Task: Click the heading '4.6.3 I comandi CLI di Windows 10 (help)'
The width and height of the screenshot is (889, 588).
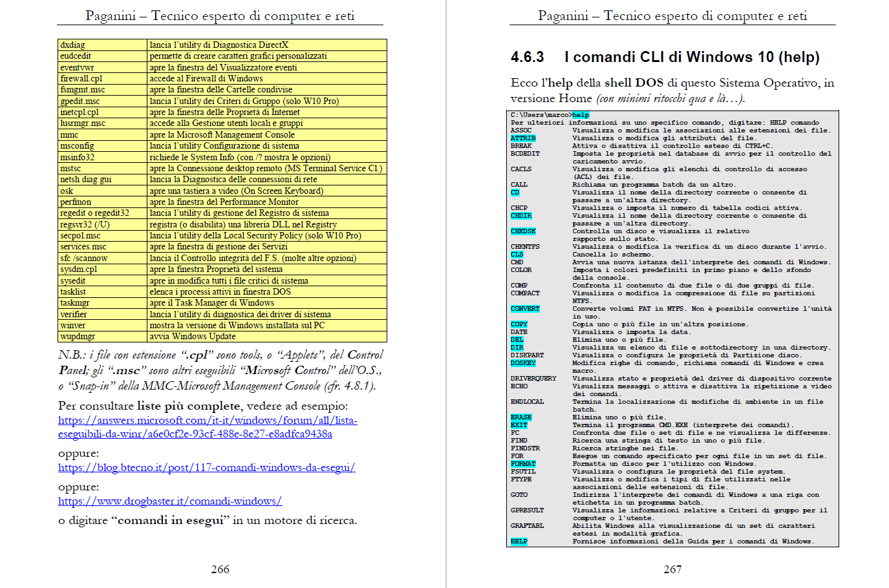Action: pyautogui.click(x=665, y=57)
